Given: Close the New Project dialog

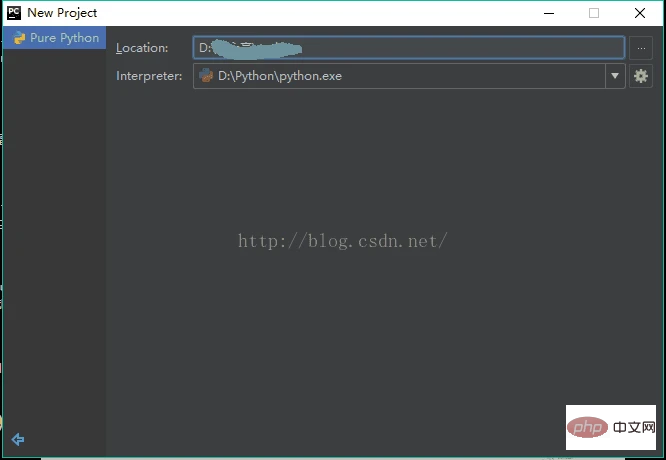Looking at the screenshot, I should (x=640, y=13).
